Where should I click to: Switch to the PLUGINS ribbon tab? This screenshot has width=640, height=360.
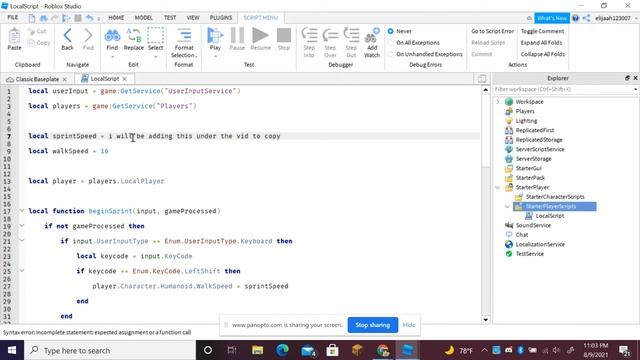tap(221, 18)
